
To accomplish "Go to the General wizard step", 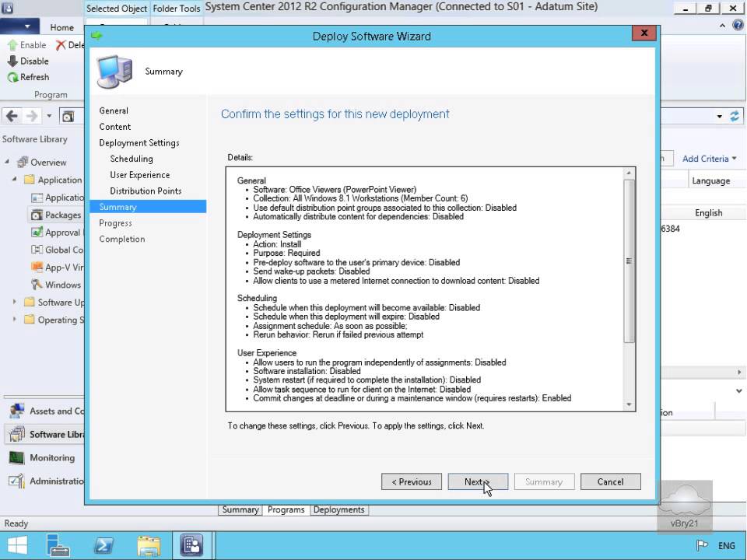I will 114,110.
